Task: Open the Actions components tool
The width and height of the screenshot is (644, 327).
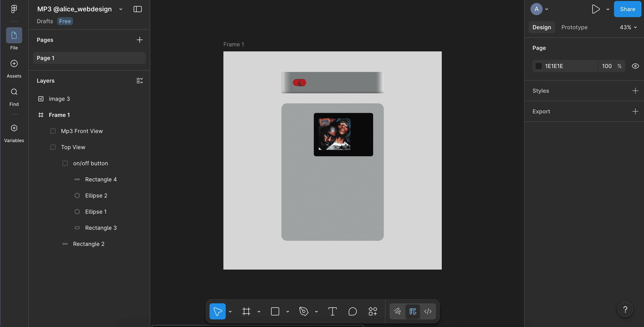Action: [373, 311]
